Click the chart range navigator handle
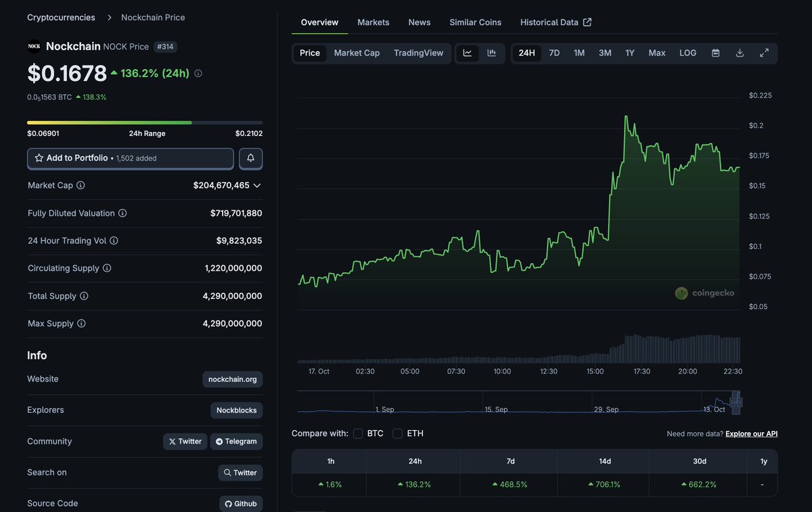This screenshot has width=812, height=512. click(736, 402)
